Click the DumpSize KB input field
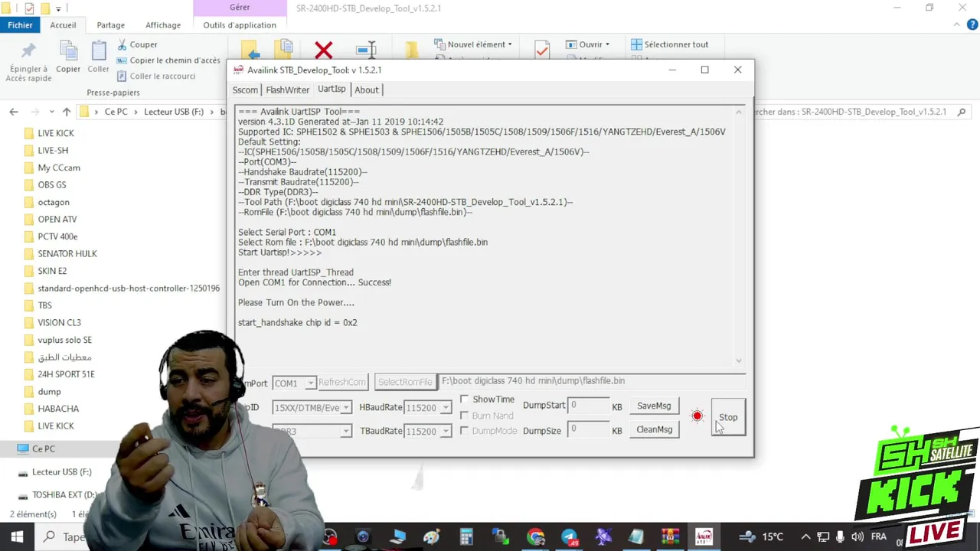 pos(588,429)
